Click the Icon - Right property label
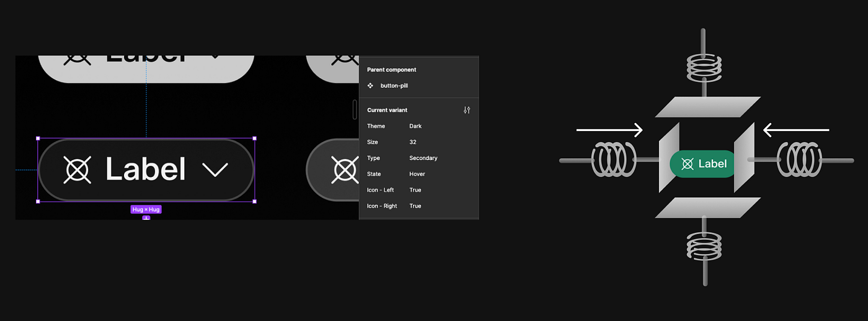Viewport: 868px width, 321px height. 382,206
